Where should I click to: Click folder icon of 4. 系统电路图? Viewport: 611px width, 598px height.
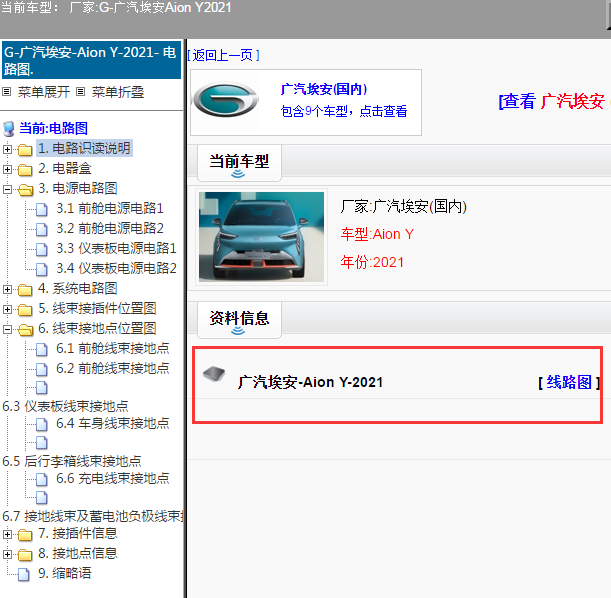[x=25, y=289]
